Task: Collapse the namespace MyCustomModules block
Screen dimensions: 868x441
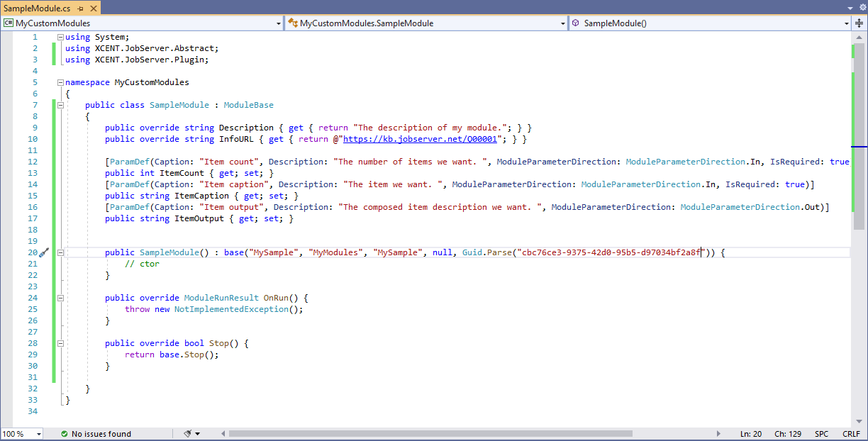Action: coord(60,82)
